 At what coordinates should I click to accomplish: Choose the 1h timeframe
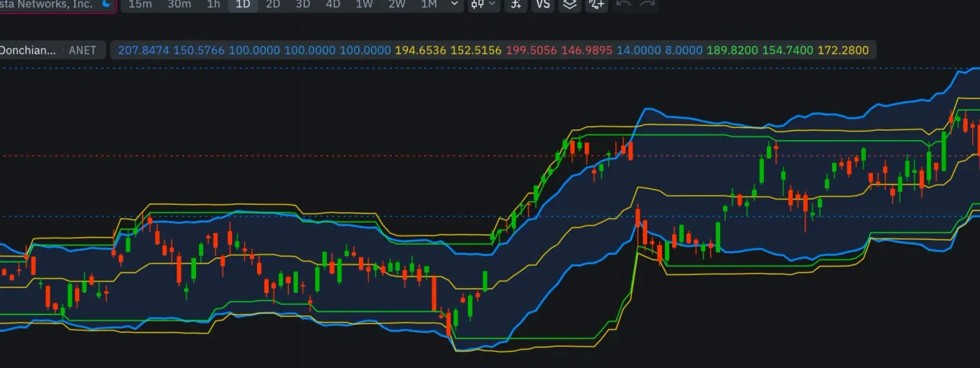[213, 4]
